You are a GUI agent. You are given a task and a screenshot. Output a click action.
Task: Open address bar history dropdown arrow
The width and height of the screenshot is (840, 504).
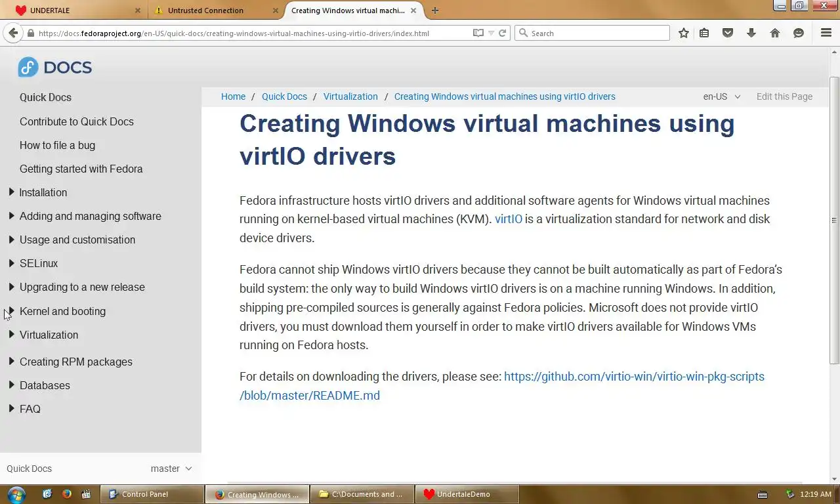[x=491, y=33]
